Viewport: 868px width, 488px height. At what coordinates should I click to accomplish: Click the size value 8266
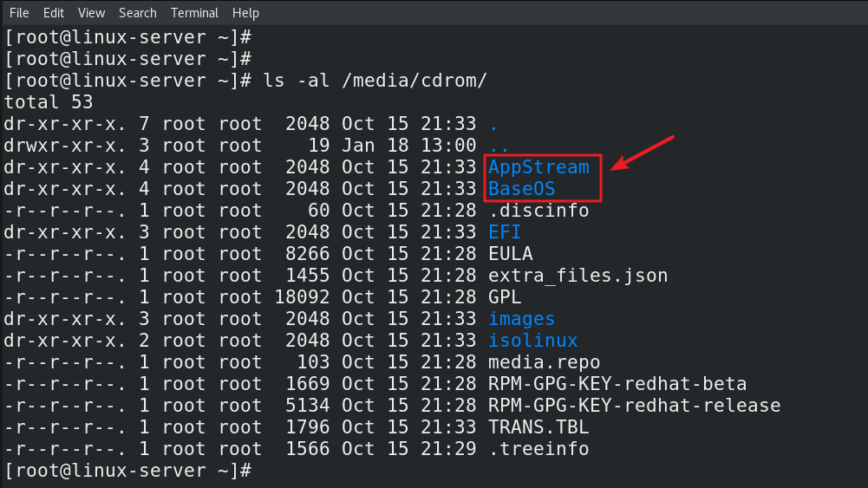(308, 254)
